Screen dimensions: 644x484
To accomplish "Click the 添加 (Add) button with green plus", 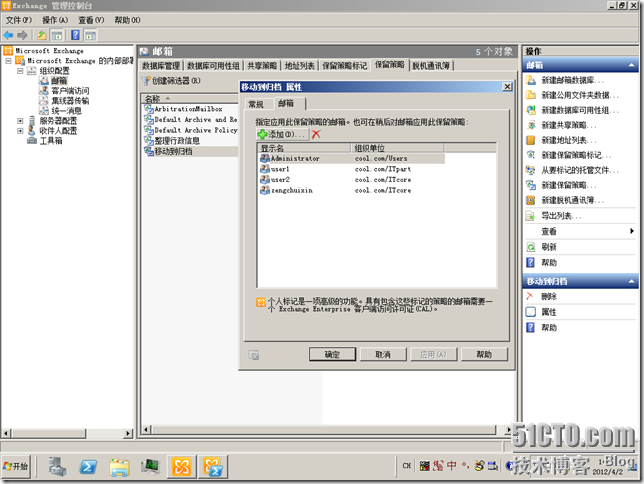I will [280, 133].
